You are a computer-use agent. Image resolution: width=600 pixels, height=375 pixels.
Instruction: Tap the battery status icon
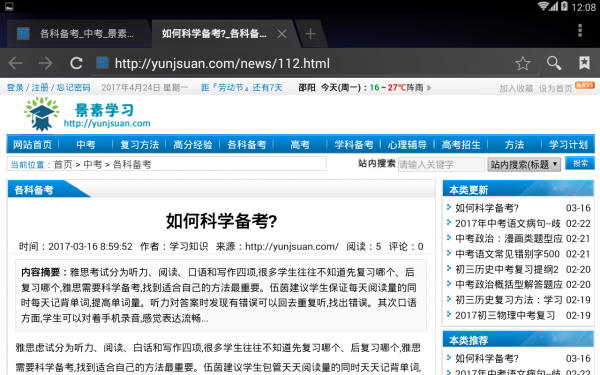pos(564,6)
